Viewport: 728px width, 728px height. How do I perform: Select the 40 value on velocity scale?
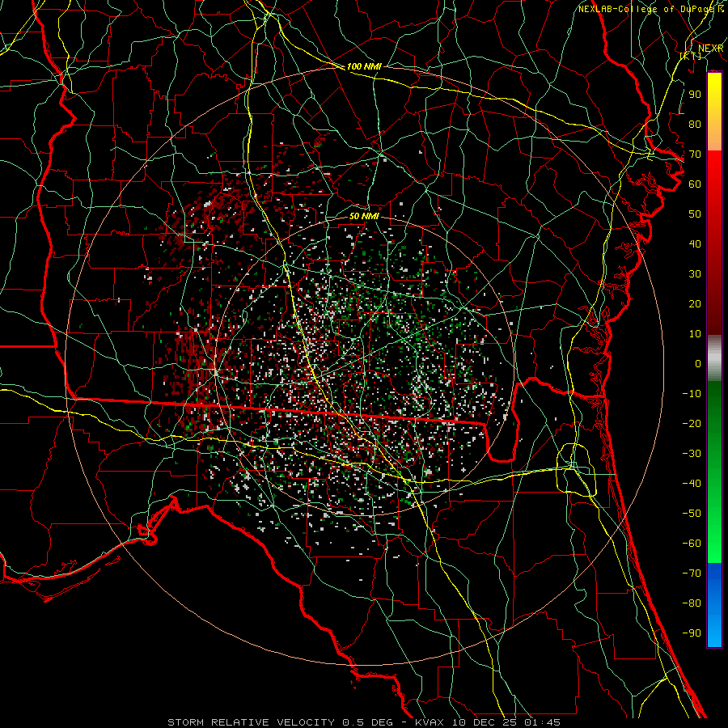(695, 243)
